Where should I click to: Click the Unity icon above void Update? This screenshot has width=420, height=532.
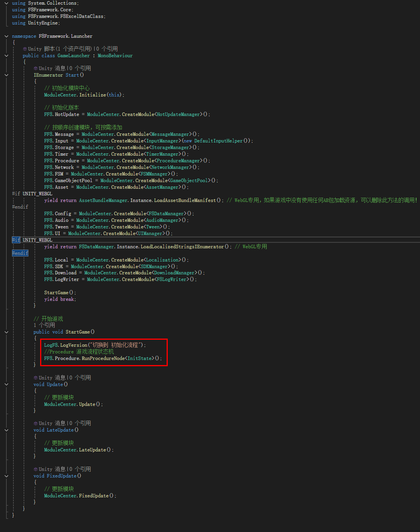(35, 378)
